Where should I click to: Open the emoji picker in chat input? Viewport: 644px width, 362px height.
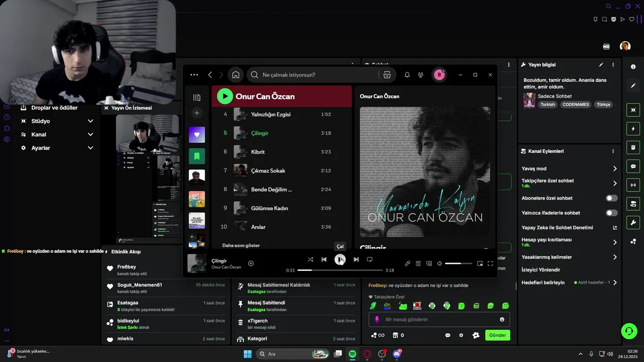(x=502, y=320)
